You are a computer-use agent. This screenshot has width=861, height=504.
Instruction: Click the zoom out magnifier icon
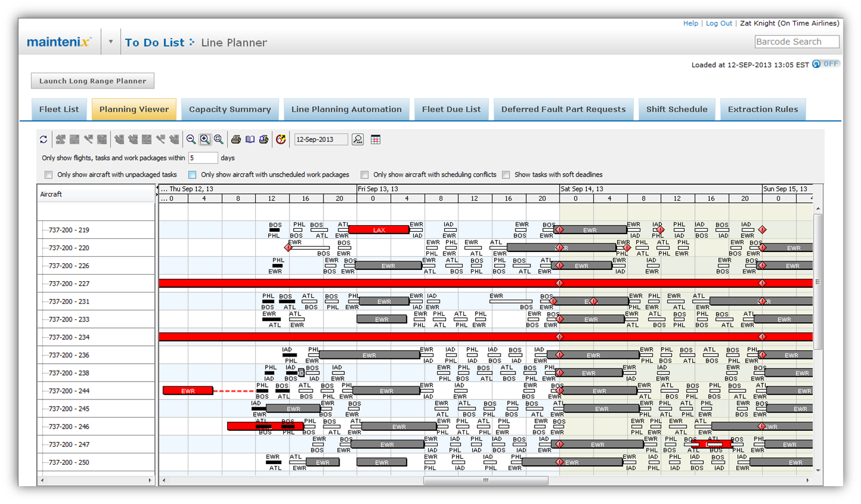point(191,140)
